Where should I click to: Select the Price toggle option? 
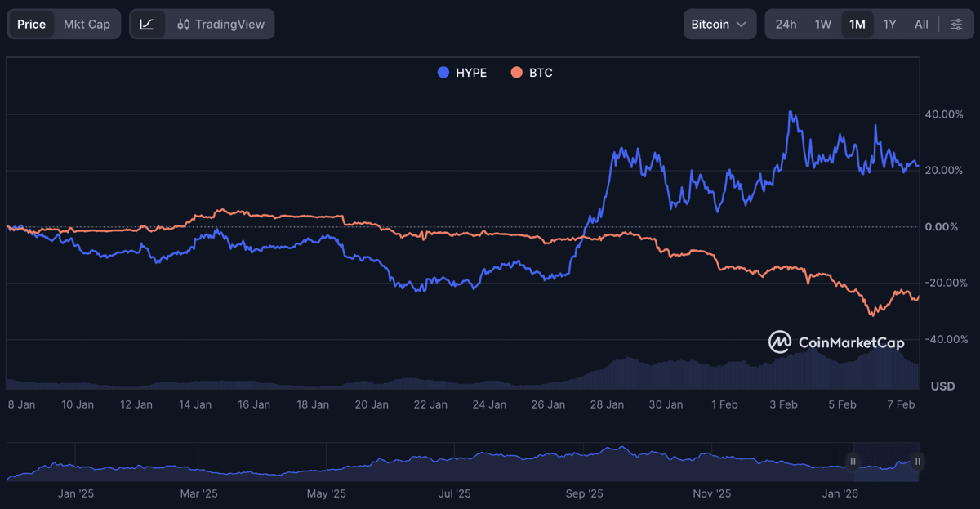click(32, 25)
